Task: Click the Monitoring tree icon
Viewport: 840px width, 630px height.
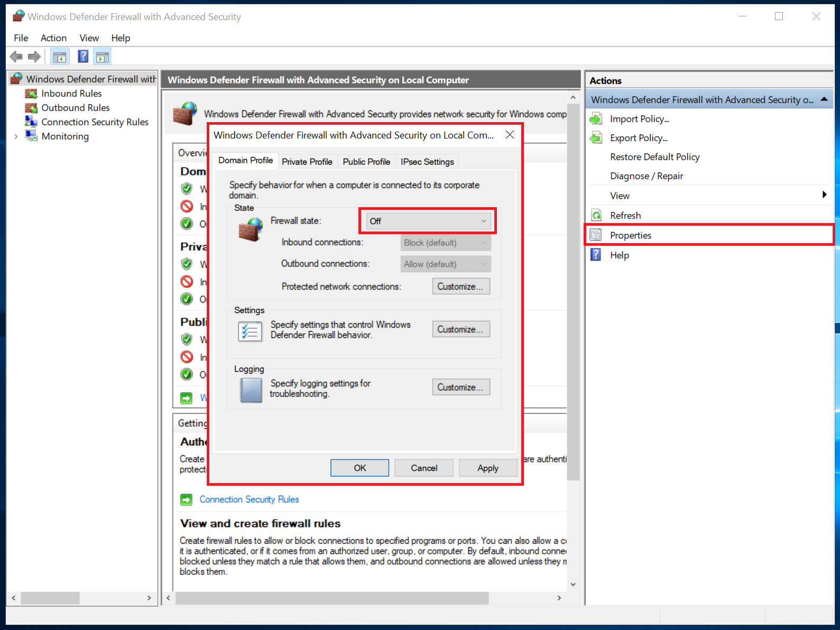Action: (31, 136)
